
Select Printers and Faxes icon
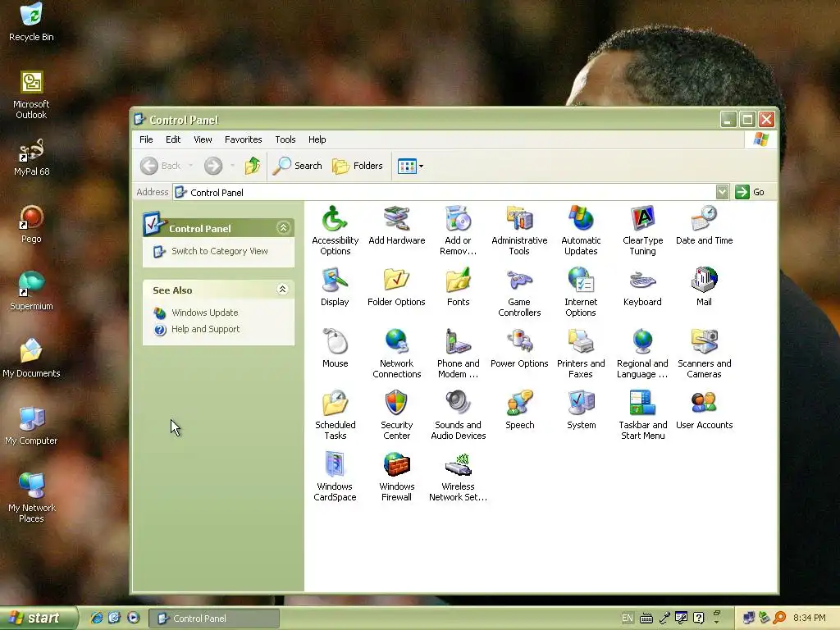click(581, 354)
